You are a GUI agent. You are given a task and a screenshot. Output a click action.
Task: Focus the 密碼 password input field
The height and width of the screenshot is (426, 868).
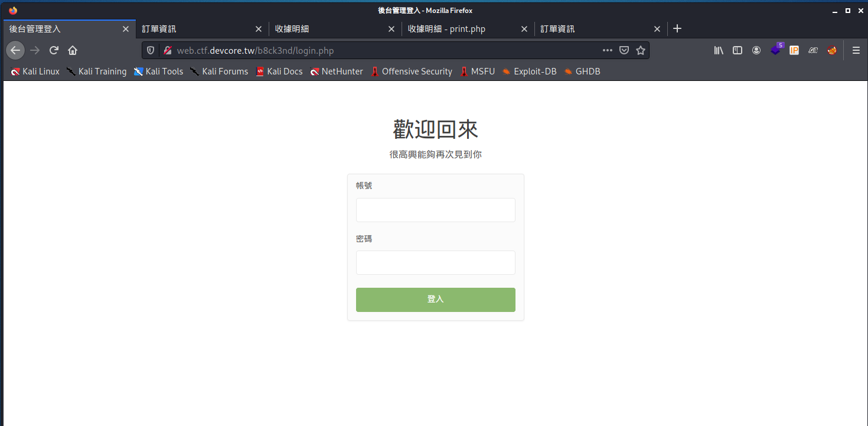(x=435, y=262)
